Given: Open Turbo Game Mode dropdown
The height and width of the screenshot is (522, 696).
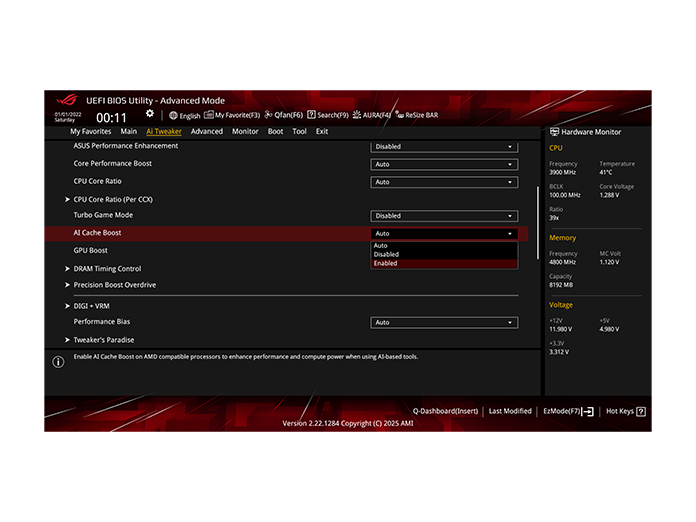Looking at the screenshot, I should 444,216.
